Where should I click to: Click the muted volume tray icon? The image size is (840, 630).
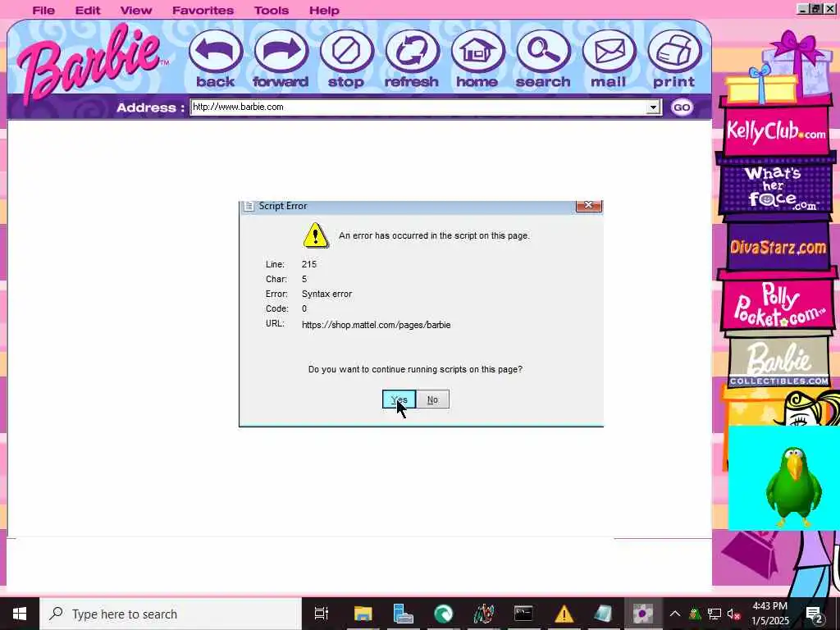coord(734,614)
